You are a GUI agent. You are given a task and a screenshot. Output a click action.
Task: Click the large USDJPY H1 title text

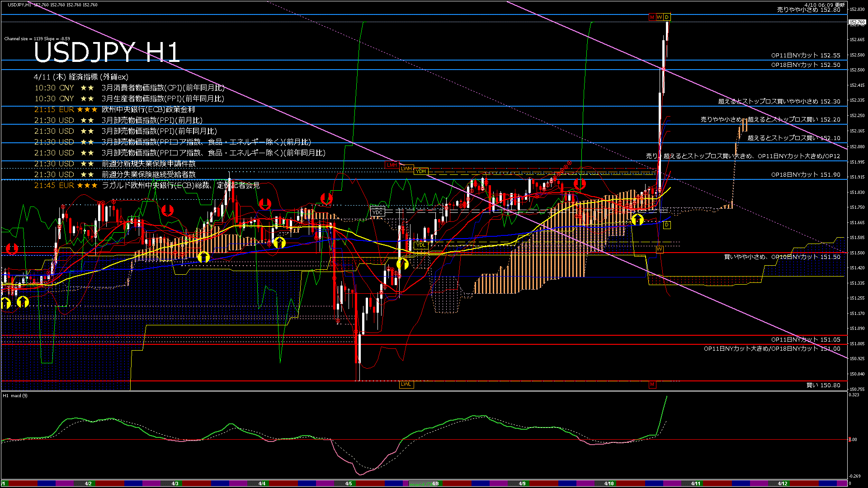click(x=107, y=52)
